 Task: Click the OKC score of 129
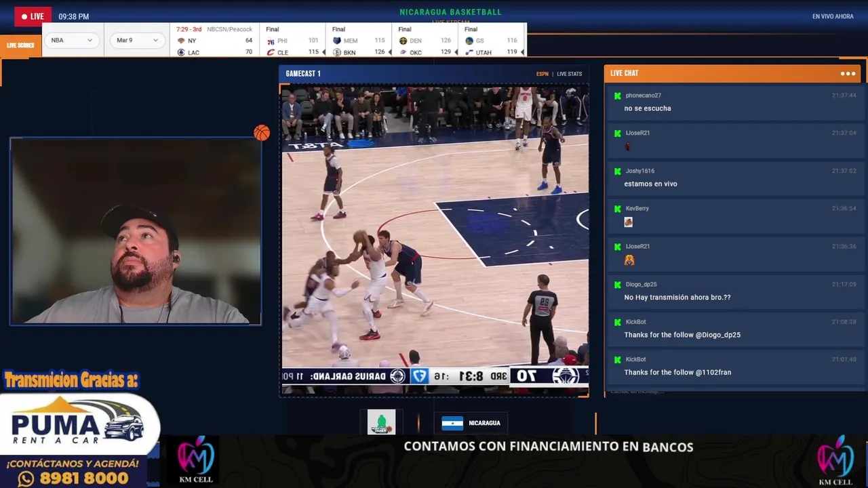click(446, 52)
